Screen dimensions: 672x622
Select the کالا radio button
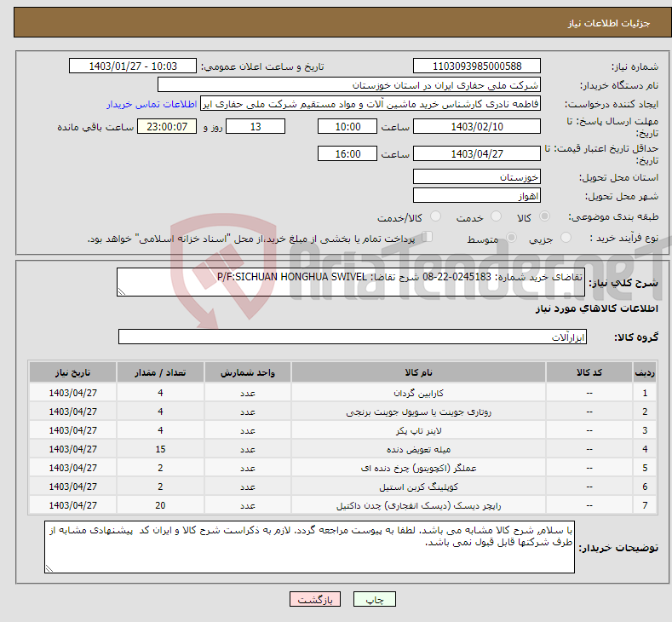pyautogui.click(x=545, y=216)
